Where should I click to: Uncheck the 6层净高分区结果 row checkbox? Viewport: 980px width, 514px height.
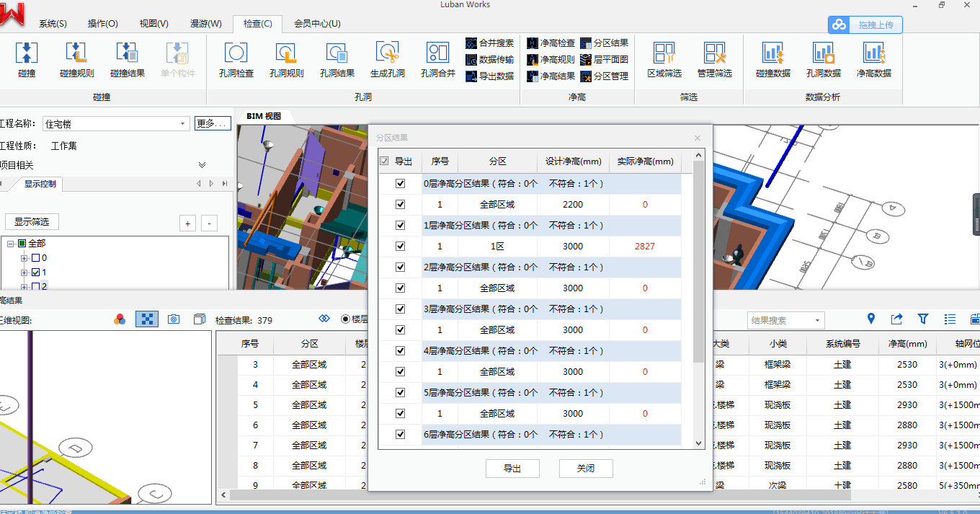click(401, 435)
